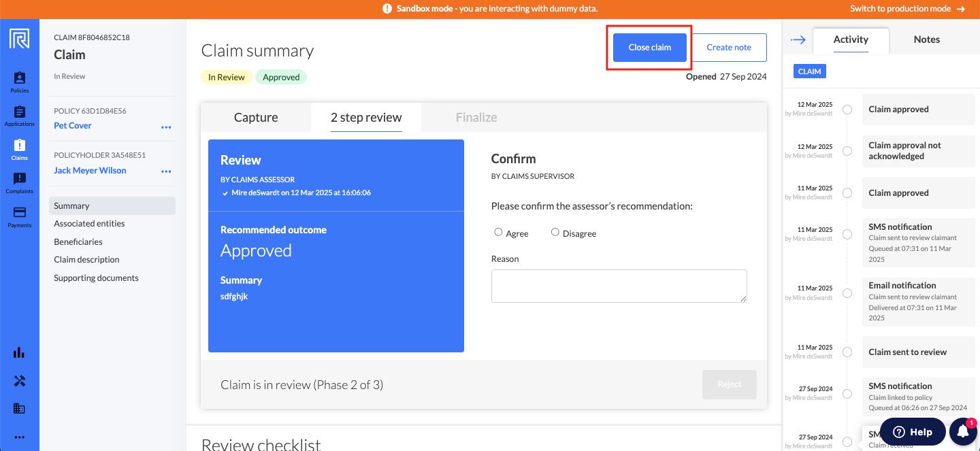The width and height of the screenshot is (980, 451).
Task: Open the 27 Sep 2024 SMS notification entry
Action: [919, 397]
